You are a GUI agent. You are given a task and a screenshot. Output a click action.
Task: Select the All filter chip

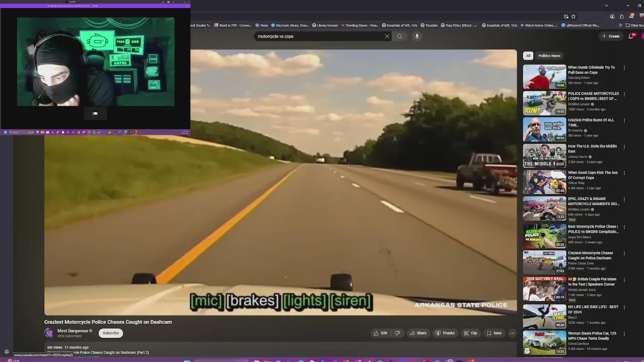[528, 56]
